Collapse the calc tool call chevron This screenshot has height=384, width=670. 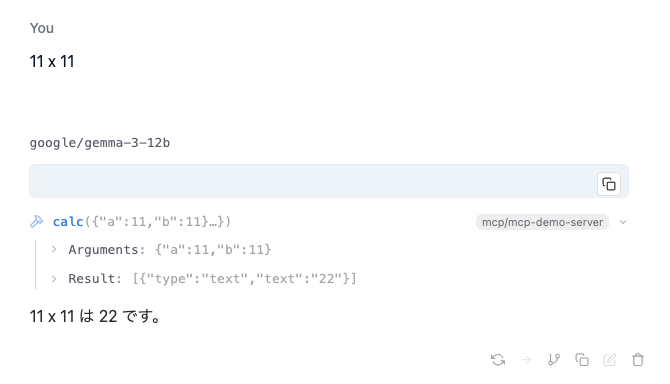coord(623,222)
